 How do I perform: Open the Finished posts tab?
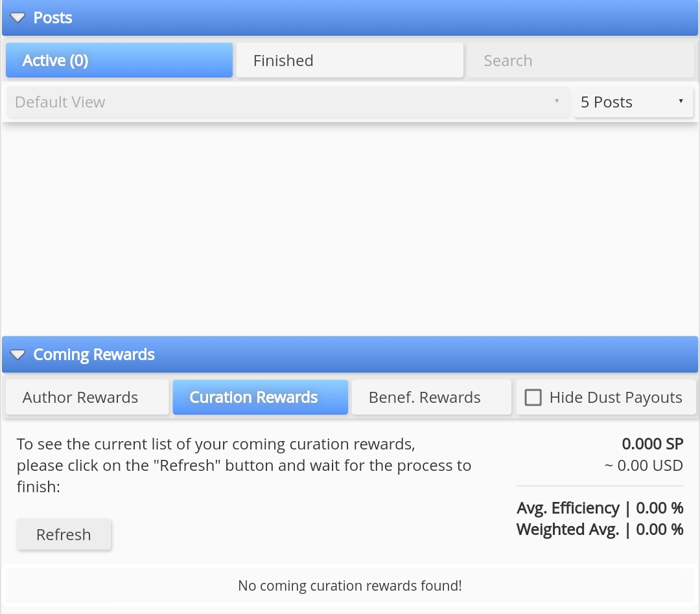[350, 60]
